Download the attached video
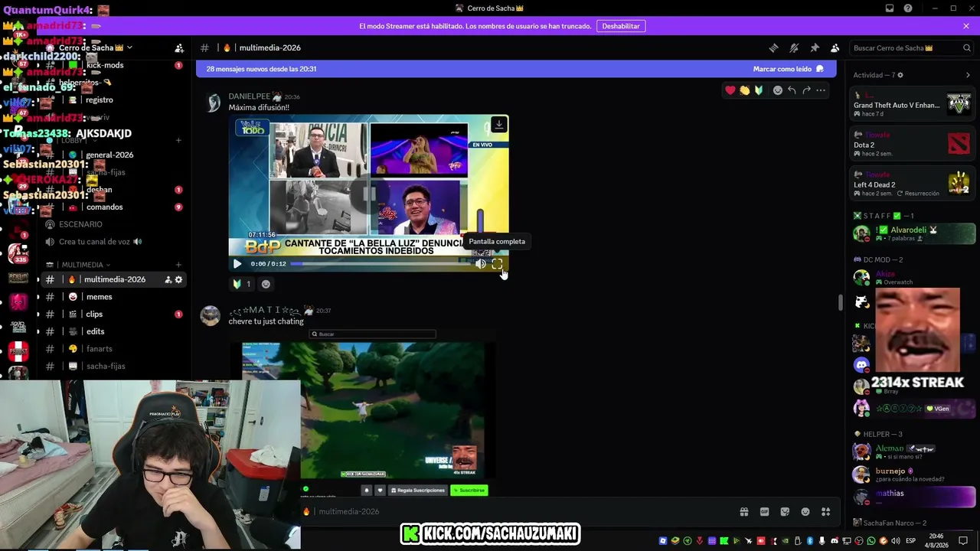 pos(499,125)
